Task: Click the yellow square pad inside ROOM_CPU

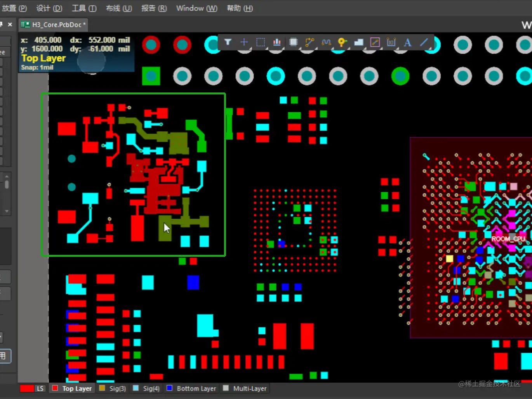Action: tap(450, 259)
